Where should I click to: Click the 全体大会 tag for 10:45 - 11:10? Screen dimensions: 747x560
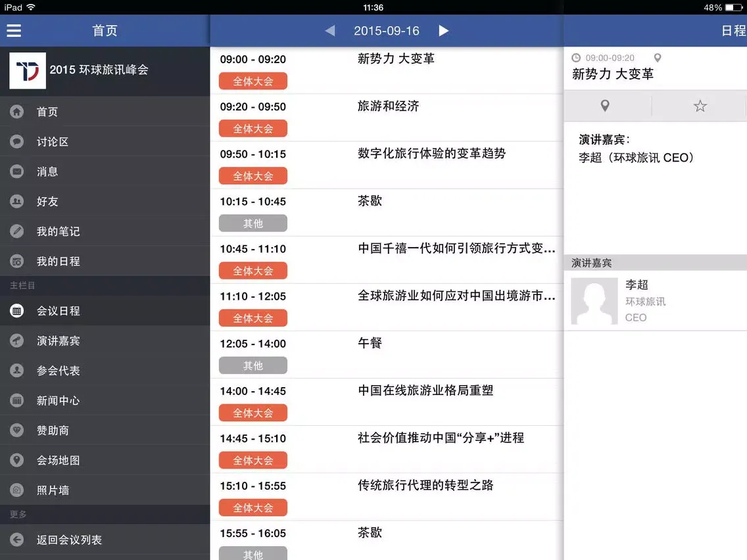(x=253, y=271)
